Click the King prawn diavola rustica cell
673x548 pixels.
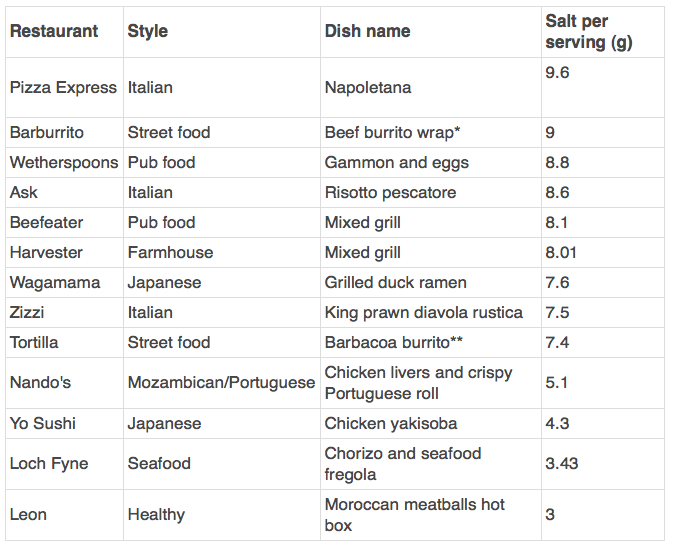pos(431,313)
